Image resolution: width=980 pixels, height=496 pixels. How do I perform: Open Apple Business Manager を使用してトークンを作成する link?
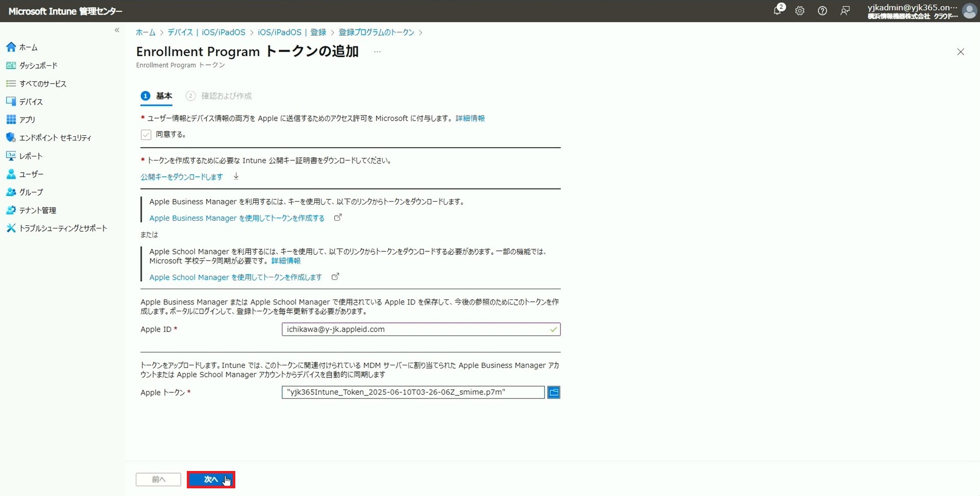(237, 218)
